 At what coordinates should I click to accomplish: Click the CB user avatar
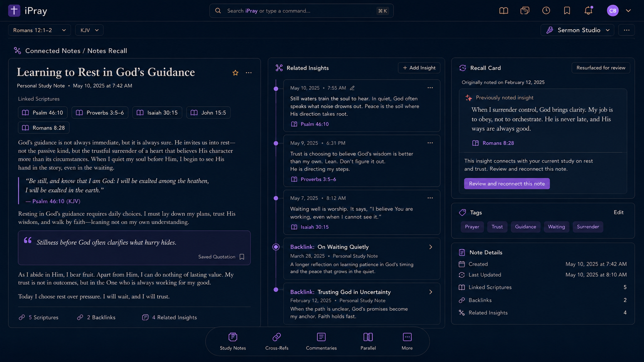pos(613,11)
